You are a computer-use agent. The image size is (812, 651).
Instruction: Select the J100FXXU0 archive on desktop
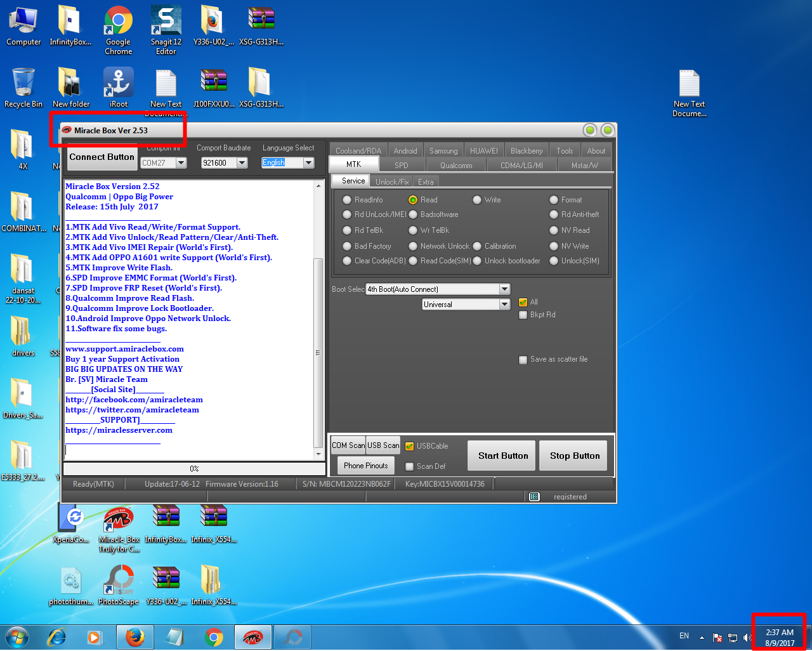pos(214,88)
